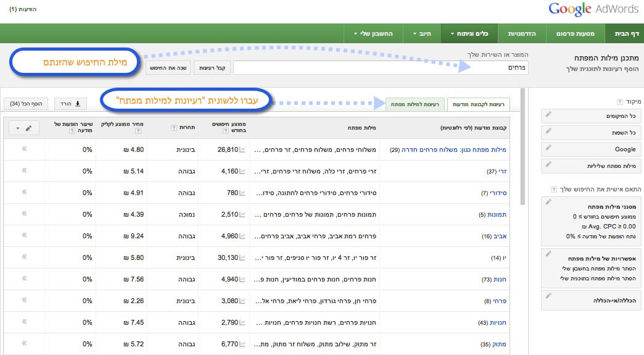Click the הוסף הכל (34) button
644x355 pixels.
pyautogui.click(x=27, y=104)
